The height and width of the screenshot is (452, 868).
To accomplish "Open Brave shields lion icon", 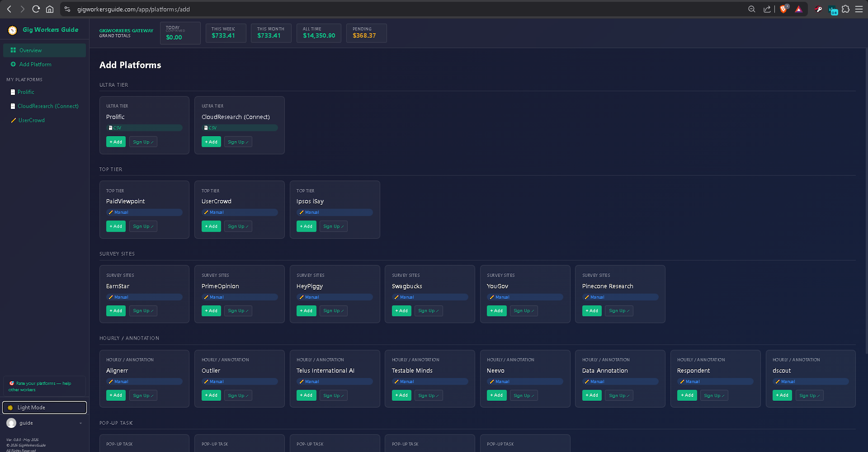I will (x=784, y=9).
